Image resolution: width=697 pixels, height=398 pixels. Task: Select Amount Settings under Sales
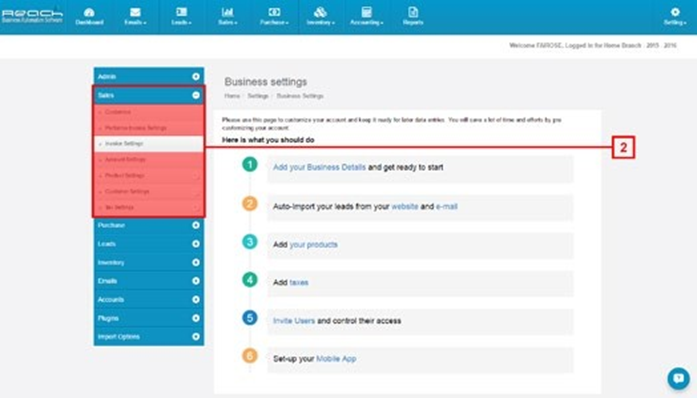point(149,160)
